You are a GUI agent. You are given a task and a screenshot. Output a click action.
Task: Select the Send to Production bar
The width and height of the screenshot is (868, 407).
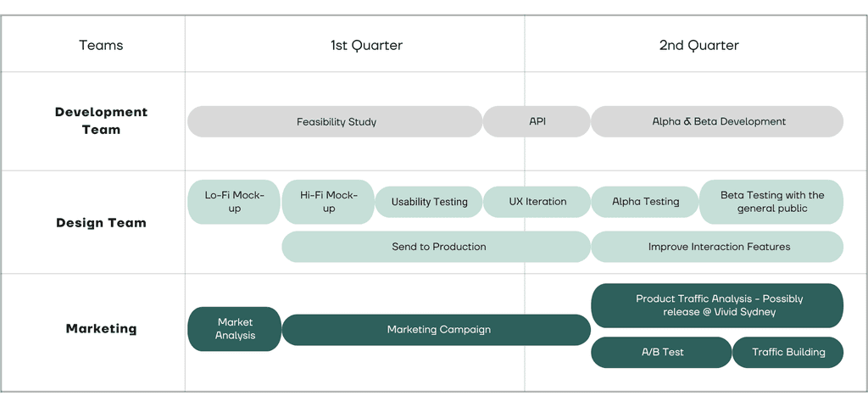point(437,247)
